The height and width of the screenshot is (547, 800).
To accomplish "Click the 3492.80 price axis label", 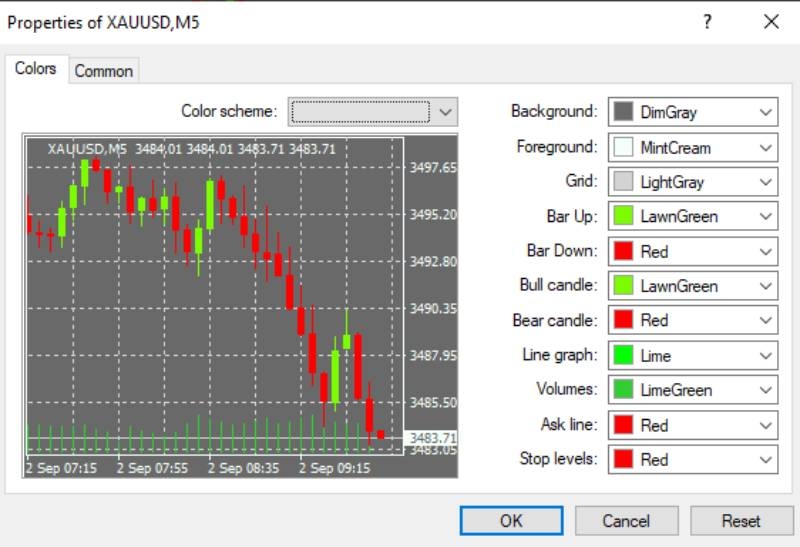I will (433, 262).
